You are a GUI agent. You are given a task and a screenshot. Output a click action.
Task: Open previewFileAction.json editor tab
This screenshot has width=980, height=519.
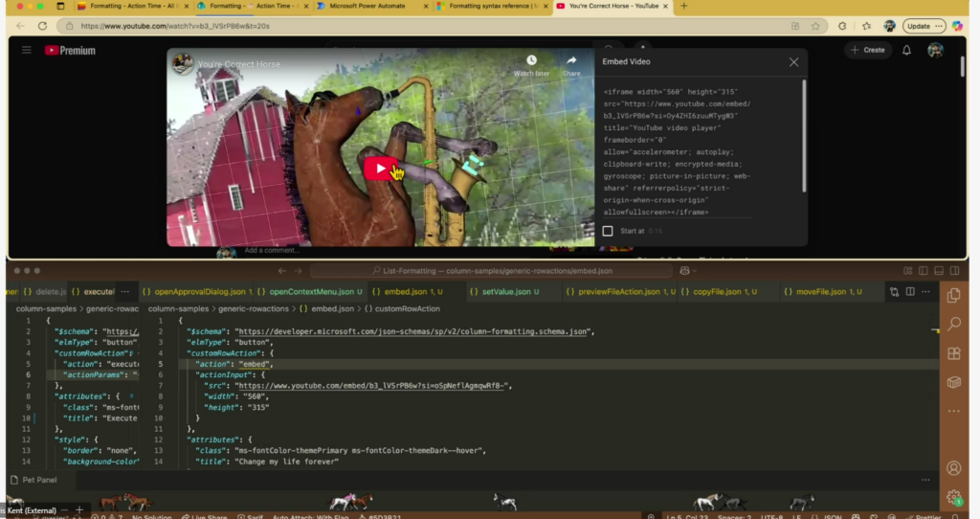[x=619, y=292]
